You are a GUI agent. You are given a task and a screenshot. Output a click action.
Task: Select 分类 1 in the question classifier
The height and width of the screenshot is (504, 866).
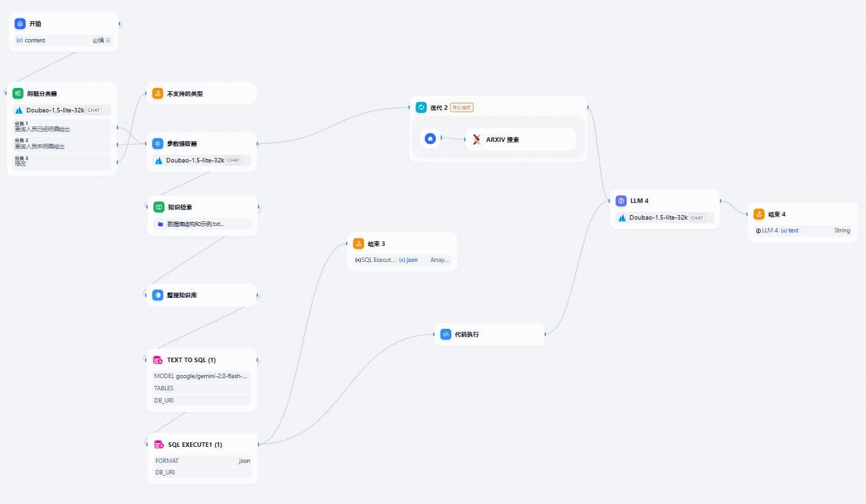pos(62,127)
